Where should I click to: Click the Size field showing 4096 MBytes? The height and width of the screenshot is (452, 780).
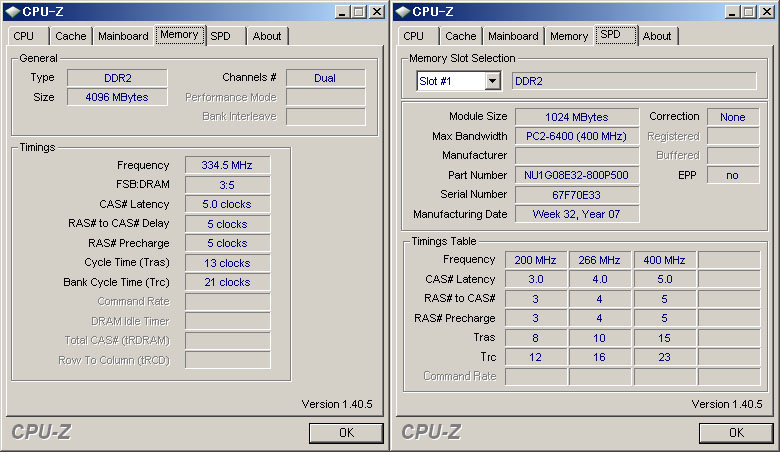coord(117,97)
